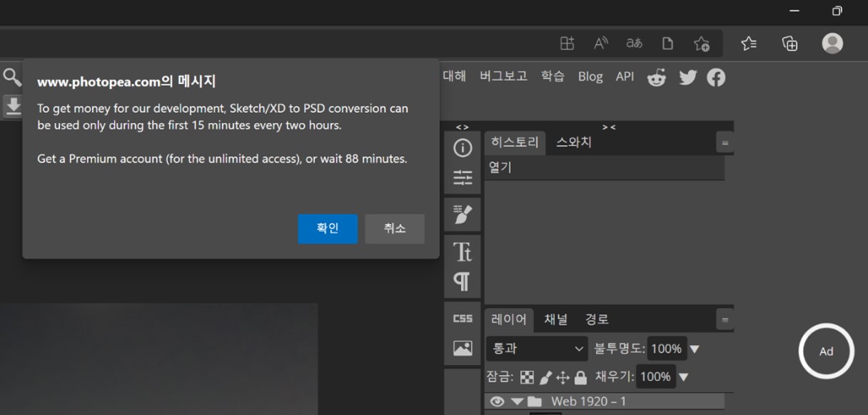Select the 열기 history entry

click(605, 168)
